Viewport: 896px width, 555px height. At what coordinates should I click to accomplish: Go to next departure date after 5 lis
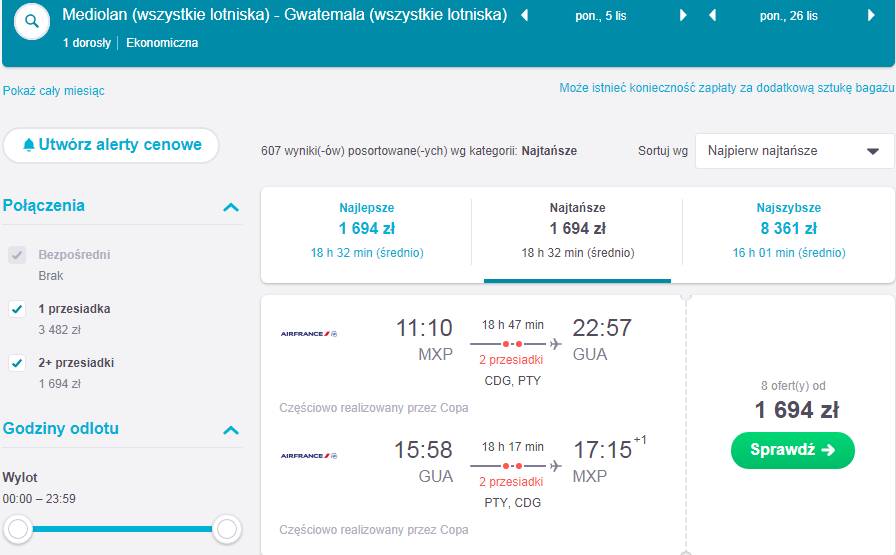coord(683,15)
